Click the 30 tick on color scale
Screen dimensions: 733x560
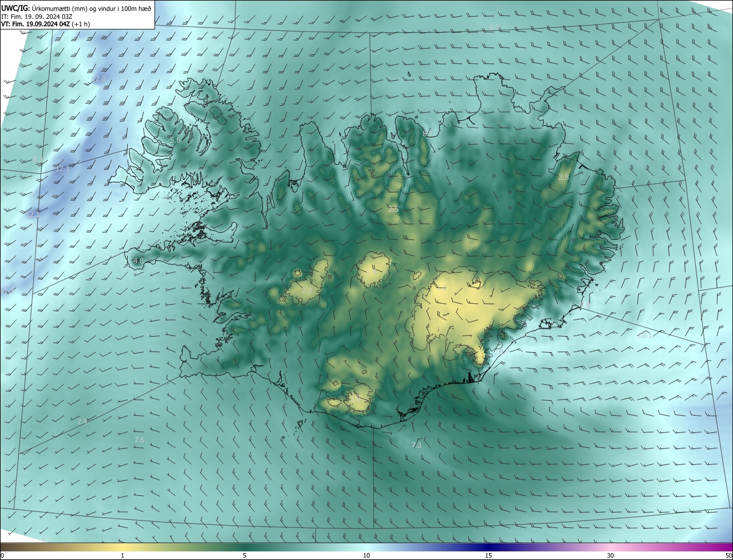point(610,556)
